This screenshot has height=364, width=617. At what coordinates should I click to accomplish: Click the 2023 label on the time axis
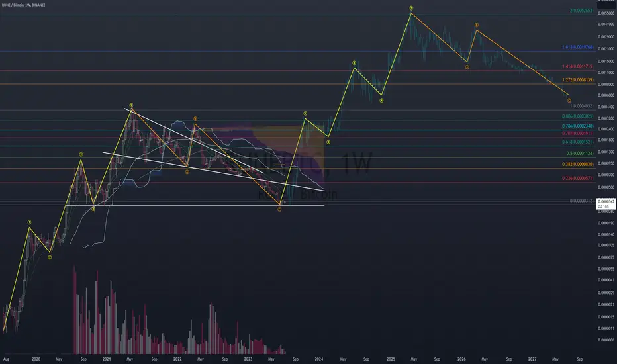(248, 359)
